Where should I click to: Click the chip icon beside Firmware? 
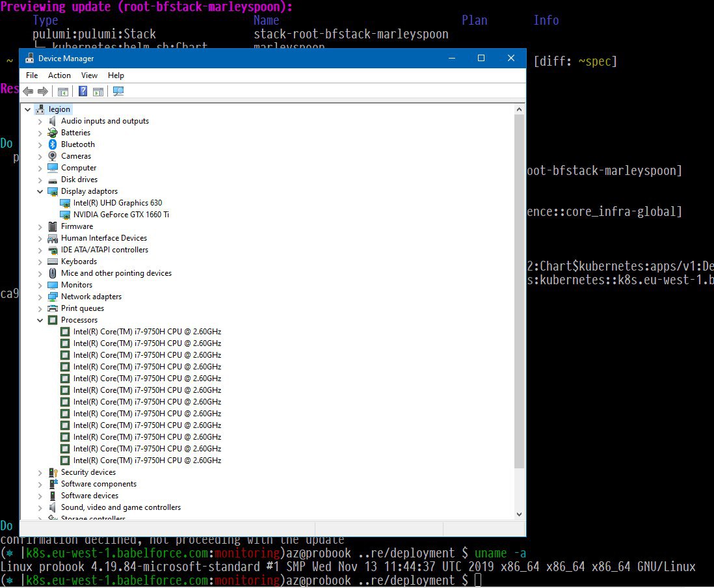pyautogui.click(x=53, y=226)
